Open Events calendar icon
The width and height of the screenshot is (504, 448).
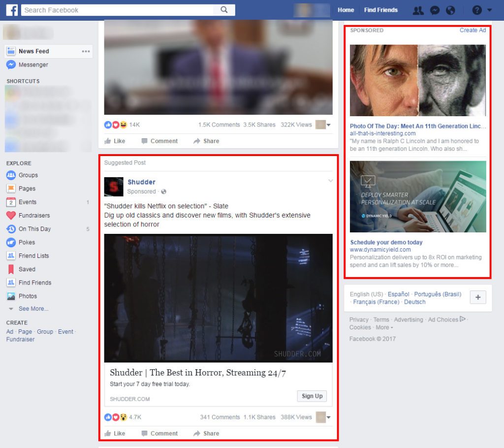(x=11, y=202)
